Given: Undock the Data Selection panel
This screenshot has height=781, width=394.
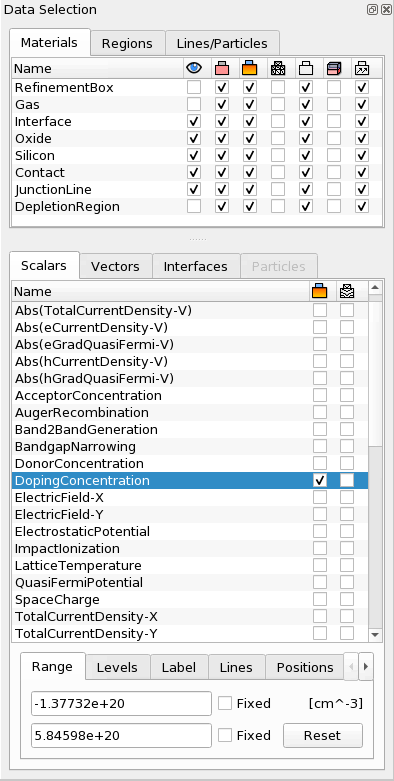Looking at the screenshot, I should pyautogui.click(x=372, y=9).
